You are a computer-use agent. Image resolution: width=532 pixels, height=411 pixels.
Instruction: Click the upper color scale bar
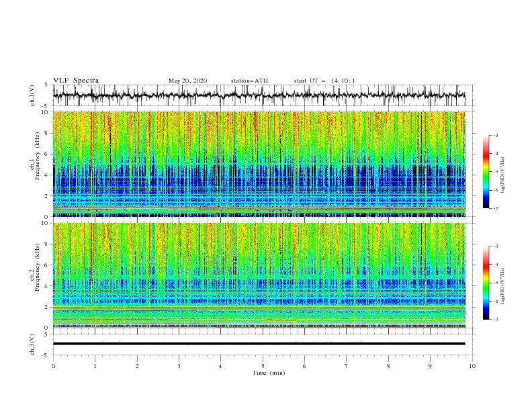click(x=486, y=172)
